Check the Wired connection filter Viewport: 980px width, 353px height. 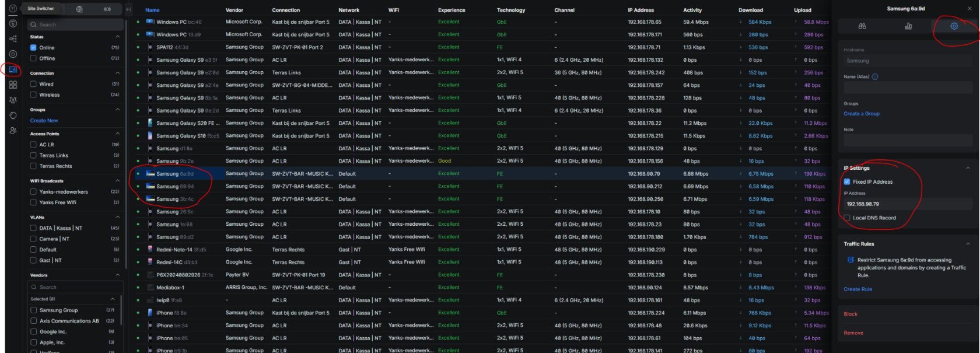coord(34,84)
